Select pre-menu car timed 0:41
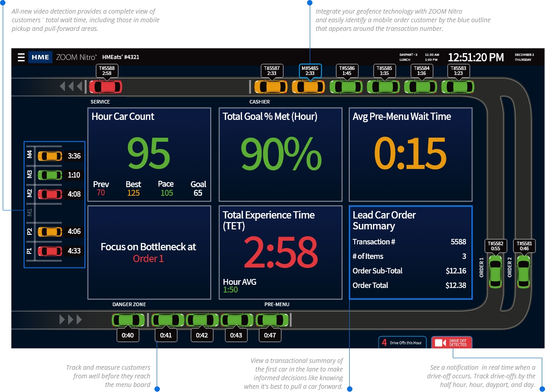Image resolution: width=545 pixels, height=392 pixels. (168, 320)
